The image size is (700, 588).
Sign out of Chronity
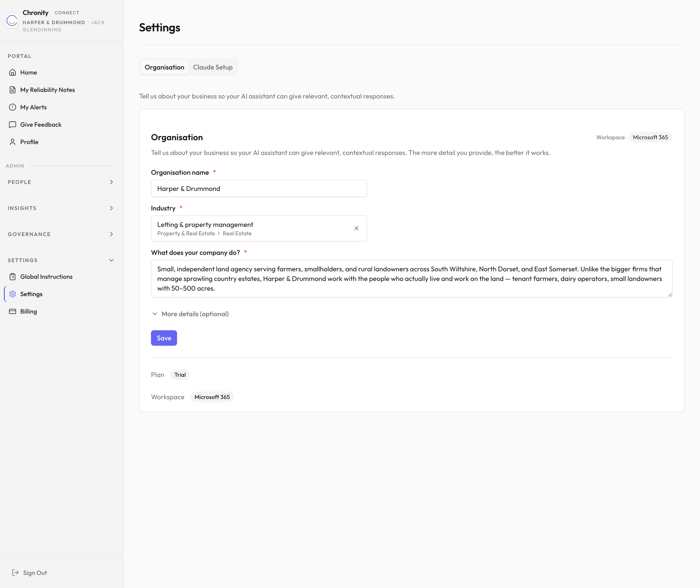tap(35, 573)
